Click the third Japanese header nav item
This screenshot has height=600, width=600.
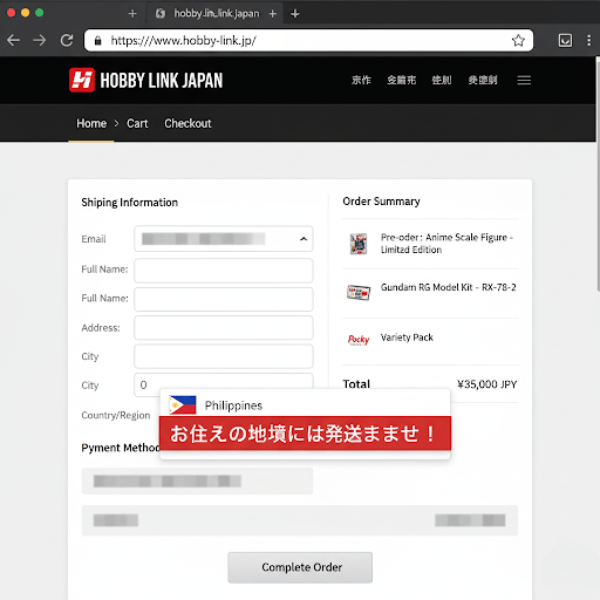point(442,80)
